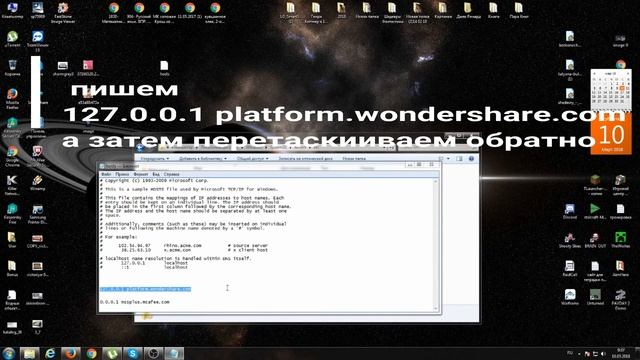640x360 pixels.
Task: Select the hosts file on the desktop
Action: (x=164, y=68)
